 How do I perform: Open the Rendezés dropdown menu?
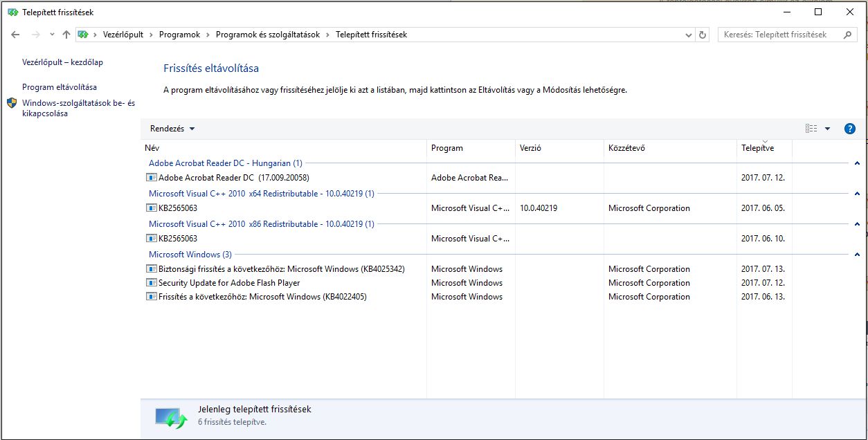(172, 129)
